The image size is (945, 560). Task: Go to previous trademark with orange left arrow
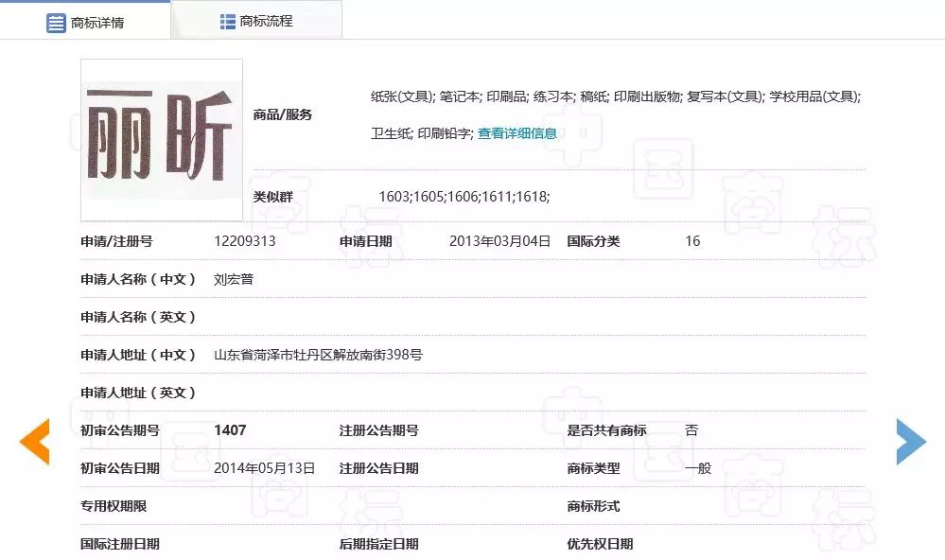35,442
